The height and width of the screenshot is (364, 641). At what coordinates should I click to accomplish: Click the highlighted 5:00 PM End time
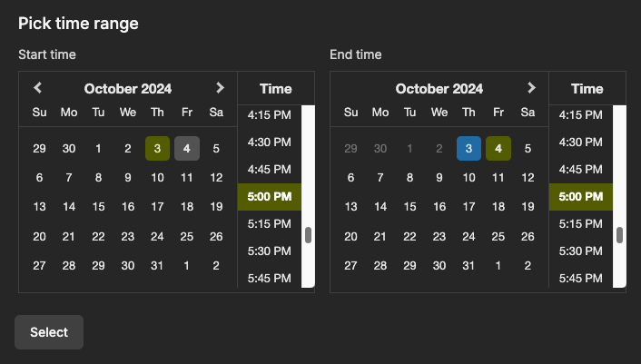tap(580, 196)
